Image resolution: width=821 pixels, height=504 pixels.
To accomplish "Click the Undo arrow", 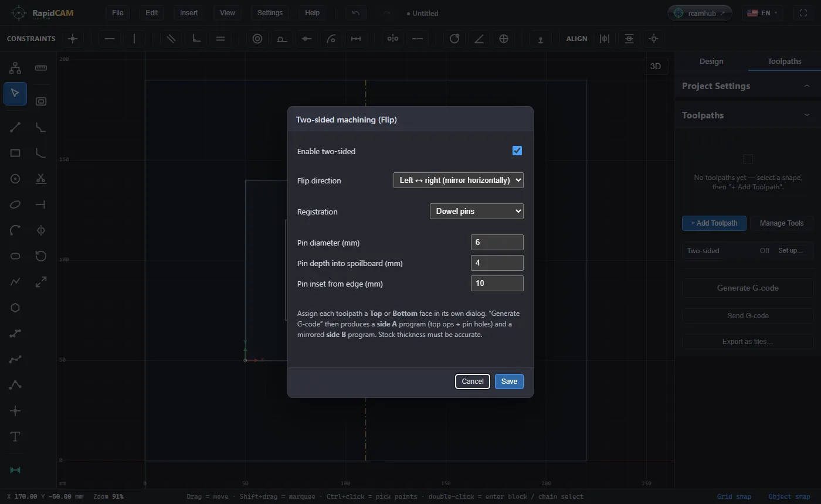I will [x=356, y=13].
